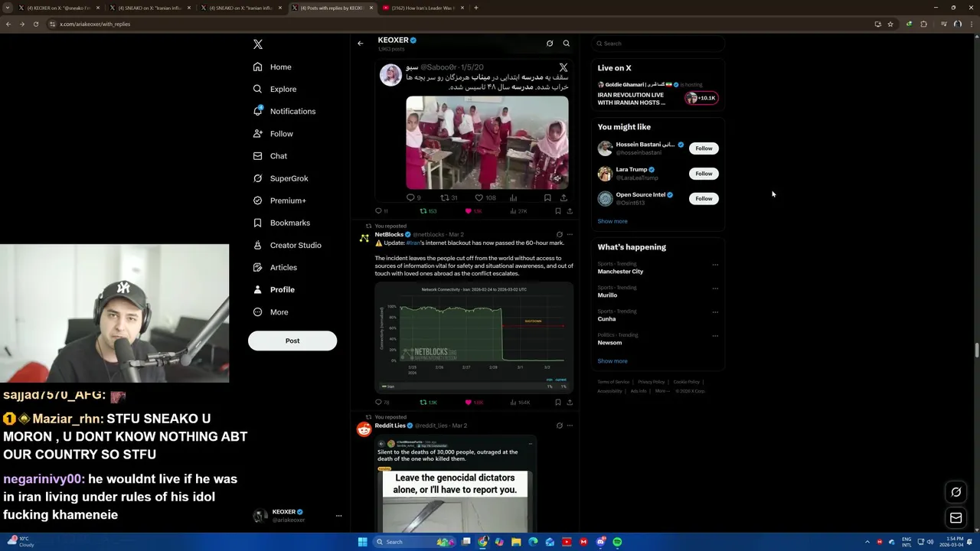Open the Explore page
Screen dimensions: 980x551
275,90
